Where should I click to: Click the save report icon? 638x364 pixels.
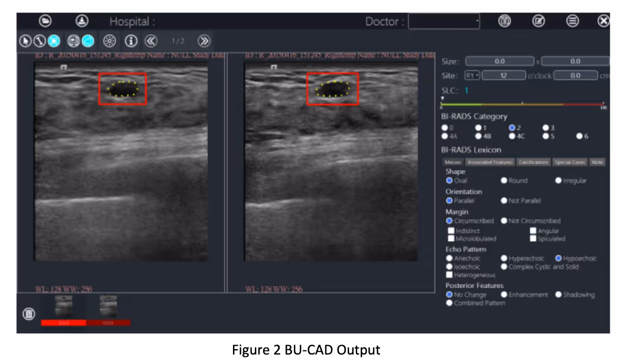[504, 21]
